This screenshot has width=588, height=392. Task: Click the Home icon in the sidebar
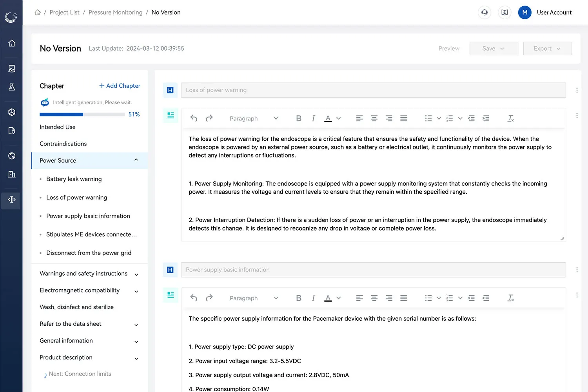11,43
